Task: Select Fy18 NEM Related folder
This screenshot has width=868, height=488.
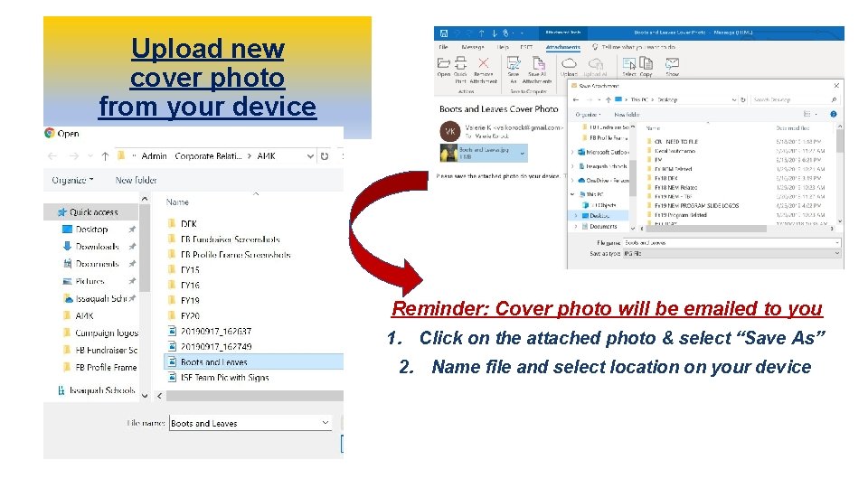Action: (675, 188)
